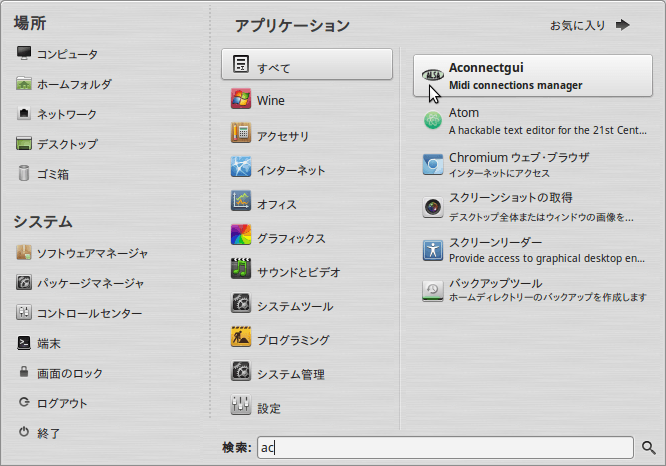Click the Settings mixer icon
Viewport: 666px width, 466px height.
[x=241, y=405]
